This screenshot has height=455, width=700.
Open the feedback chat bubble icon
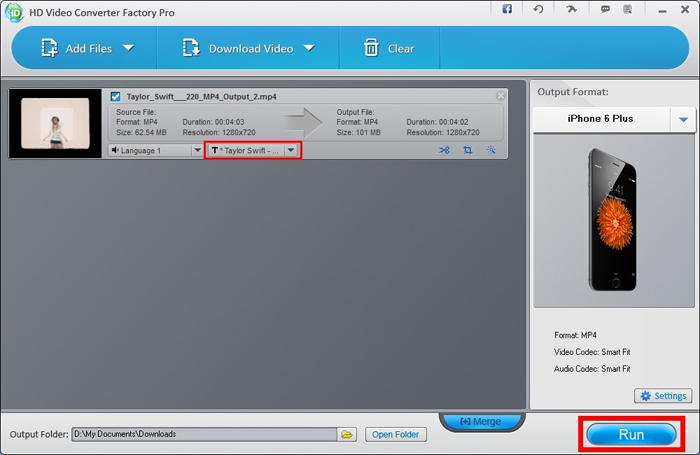605,9
